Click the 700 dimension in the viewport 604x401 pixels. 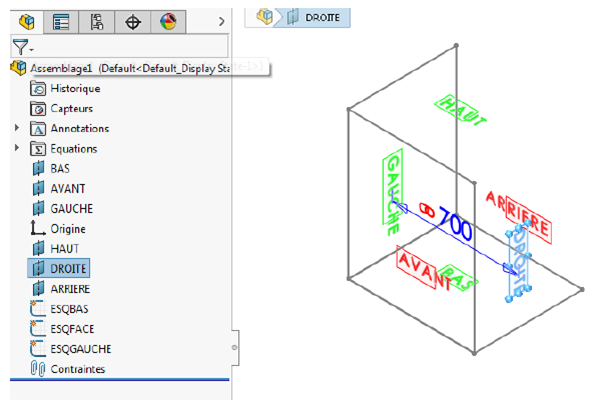coord(453,229)
